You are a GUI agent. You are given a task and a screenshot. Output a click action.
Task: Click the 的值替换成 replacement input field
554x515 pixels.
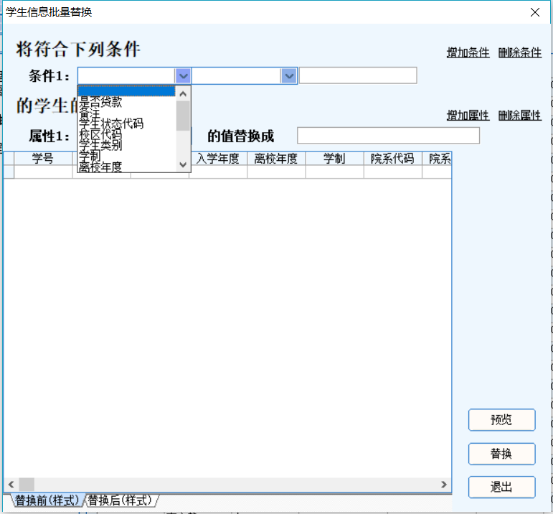[x=388, y=136]
